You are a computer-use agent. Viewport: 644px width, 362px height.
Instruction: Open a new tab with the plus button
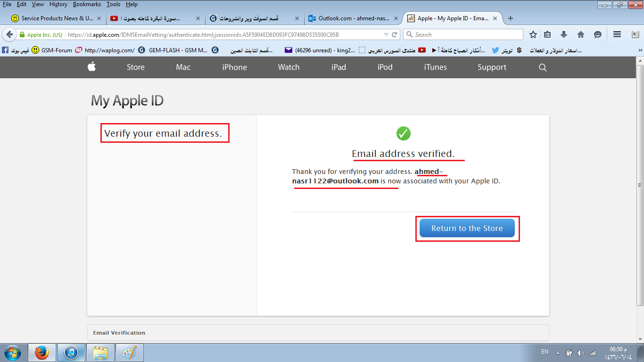[x=510, y=18]
